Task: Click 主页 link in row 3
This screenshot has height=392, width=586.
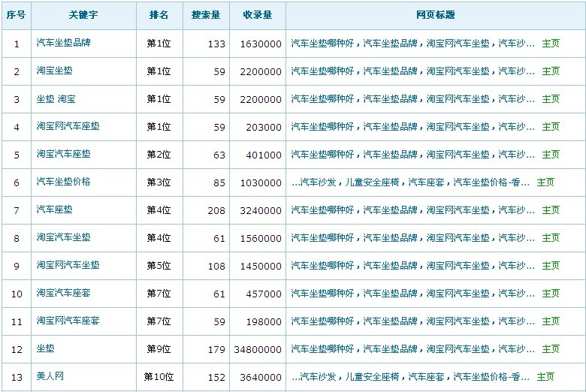Action: (551, 99)
